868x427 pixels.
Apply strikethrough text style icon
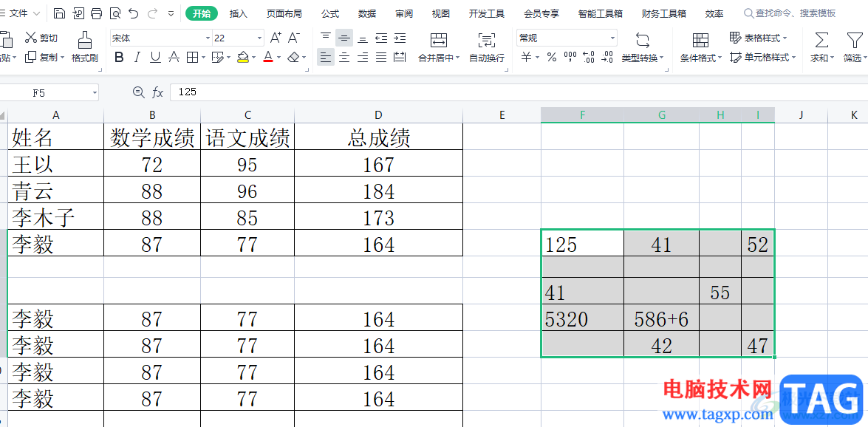tap(174, 56)
